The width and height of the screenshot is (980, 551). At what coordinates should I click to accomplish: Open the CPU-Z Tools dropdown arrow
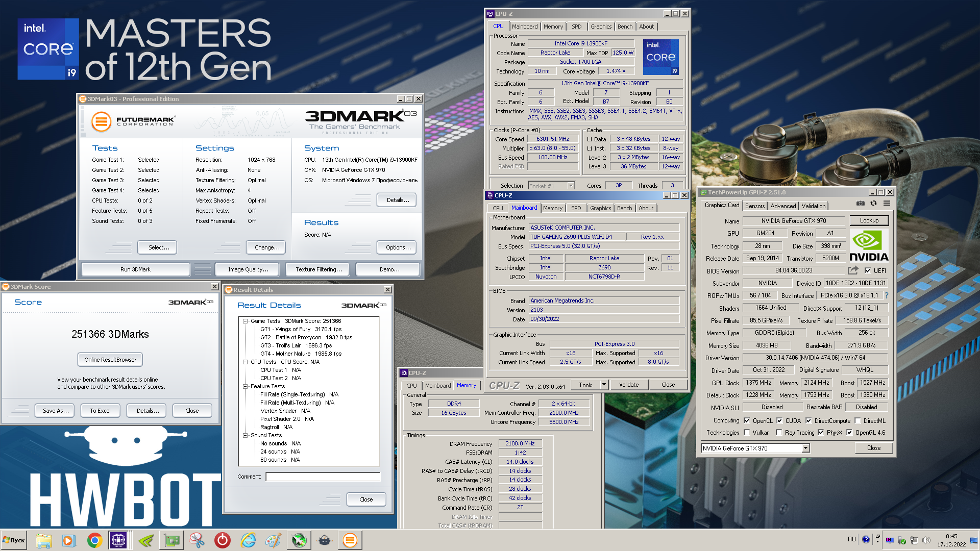[604, 385]
